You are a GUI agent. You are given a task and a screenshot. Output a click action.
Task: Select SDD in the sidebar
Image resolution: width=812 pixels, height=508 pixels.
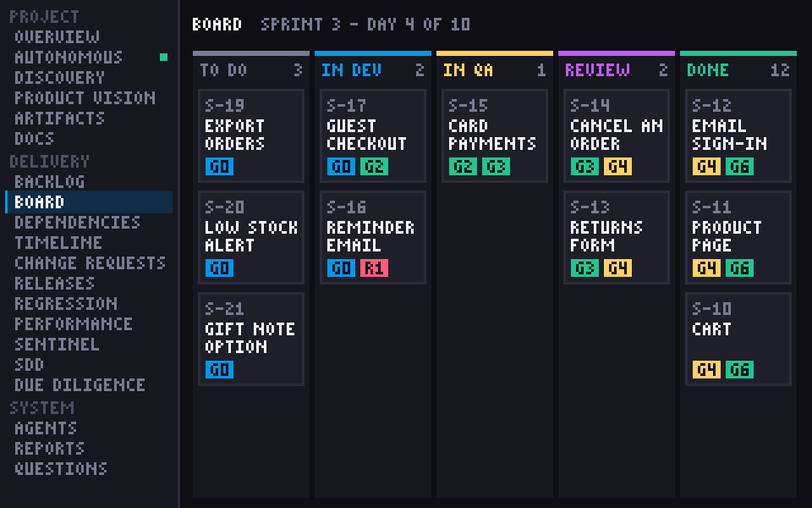coord(29,364)
